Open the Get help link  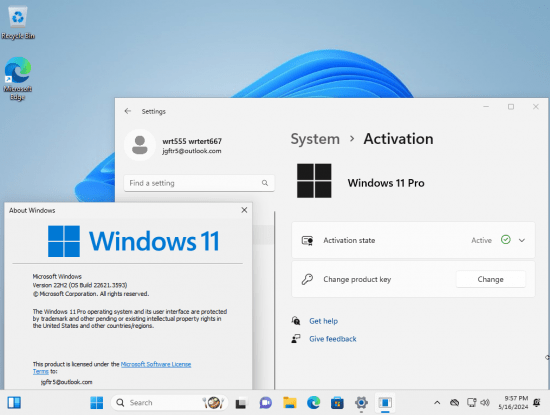323,321
